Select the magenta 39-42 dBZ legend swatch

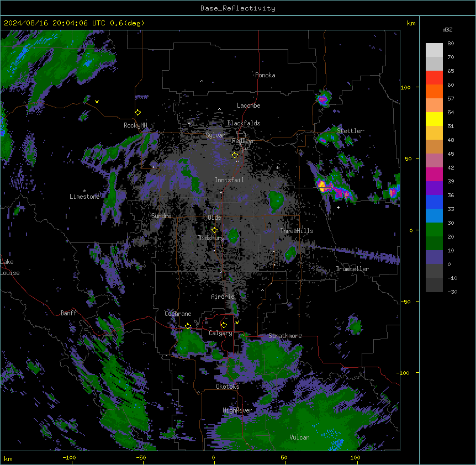[x=434, y=174]
